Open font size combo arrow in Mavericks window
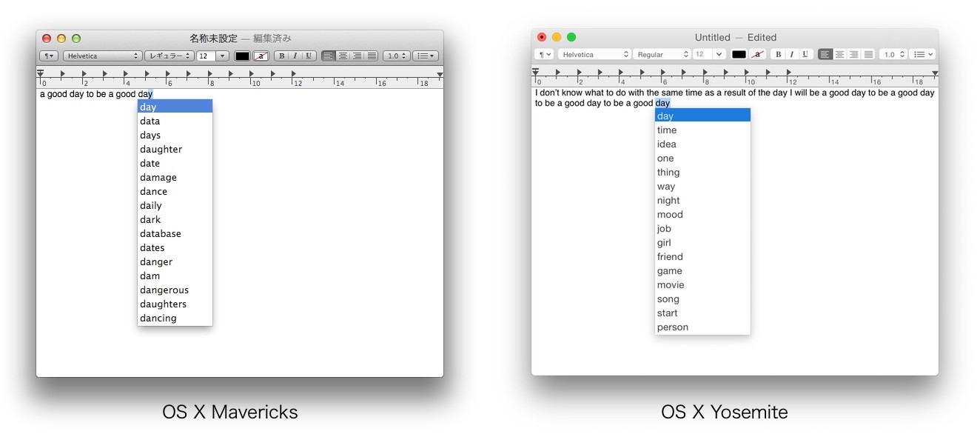The image size is (980, 437). 222,56
